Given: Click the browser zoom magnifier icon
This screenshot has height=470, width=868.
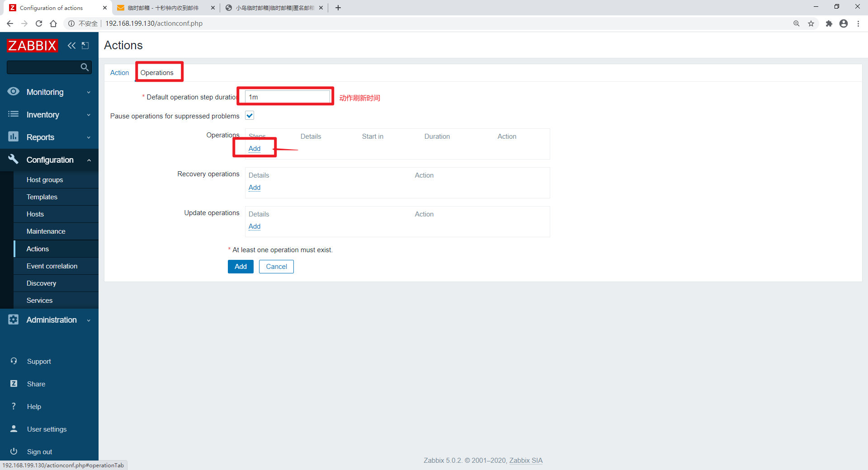Looking at the screenshot, I should [797, 23].
